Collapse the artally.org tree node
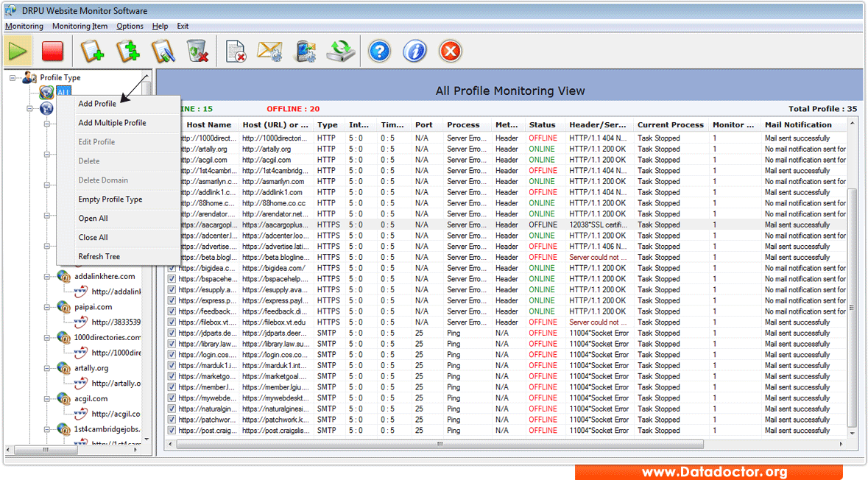Image resolution: width=868 pixels, height=480 pixels. (x=49, y=368)
